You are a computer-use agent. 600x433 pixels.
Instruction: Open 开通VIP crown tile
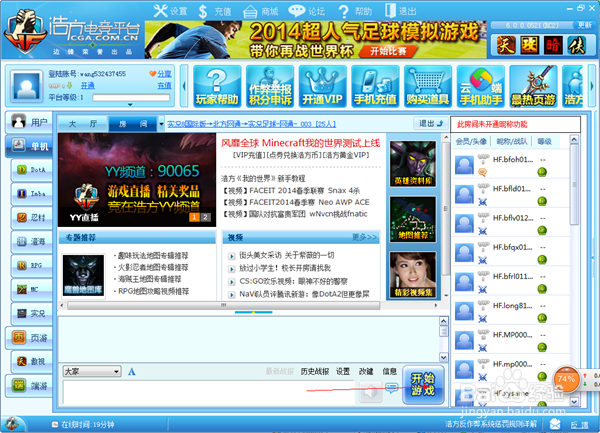pyautogui.click(x=323, y=86)
